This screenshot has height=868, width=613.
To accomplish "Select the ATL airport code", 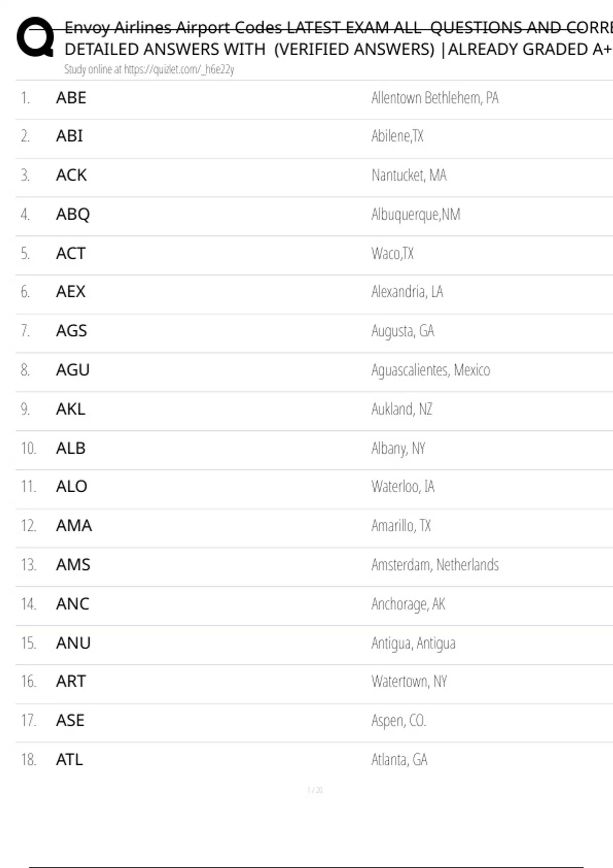I will (x=69, y=760).
